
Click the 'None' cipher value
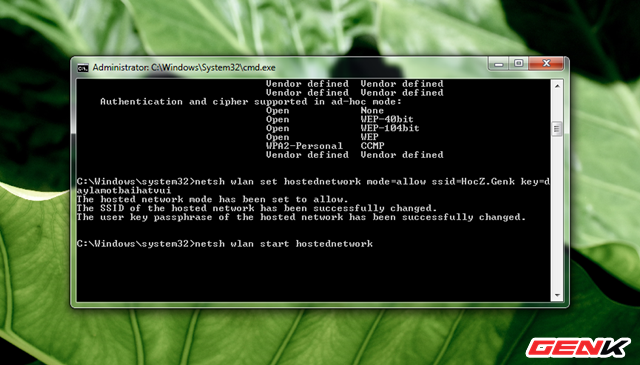[372, 111]
